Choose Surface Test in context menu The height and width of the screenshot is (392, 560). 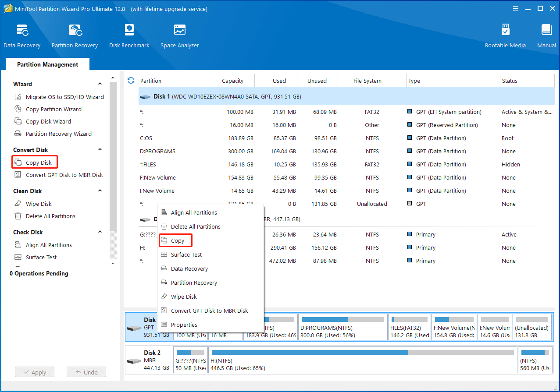(210, 255)
